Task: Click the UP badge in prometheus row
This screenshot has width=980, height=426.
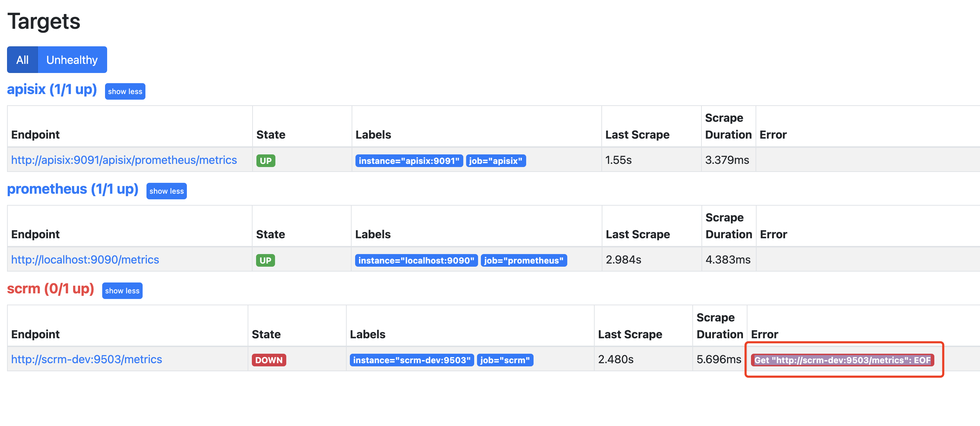Action: [265, 260]
